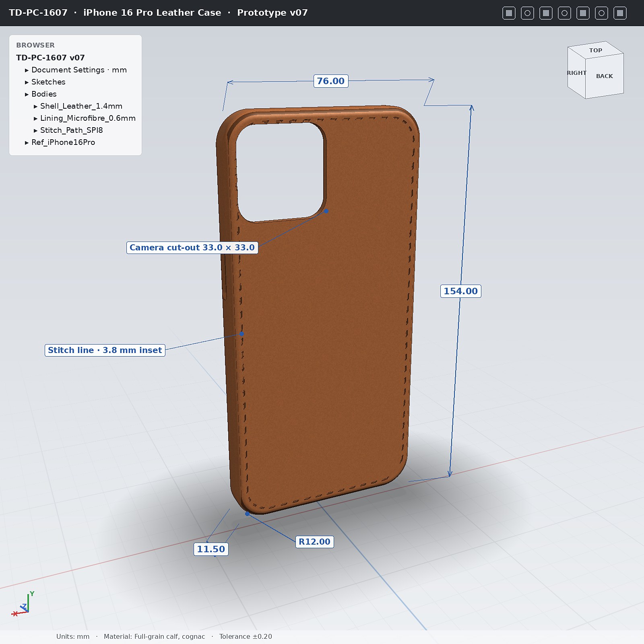
Task: Expand the Ref_iPhone16Pro node
Action: click(27, 142)
